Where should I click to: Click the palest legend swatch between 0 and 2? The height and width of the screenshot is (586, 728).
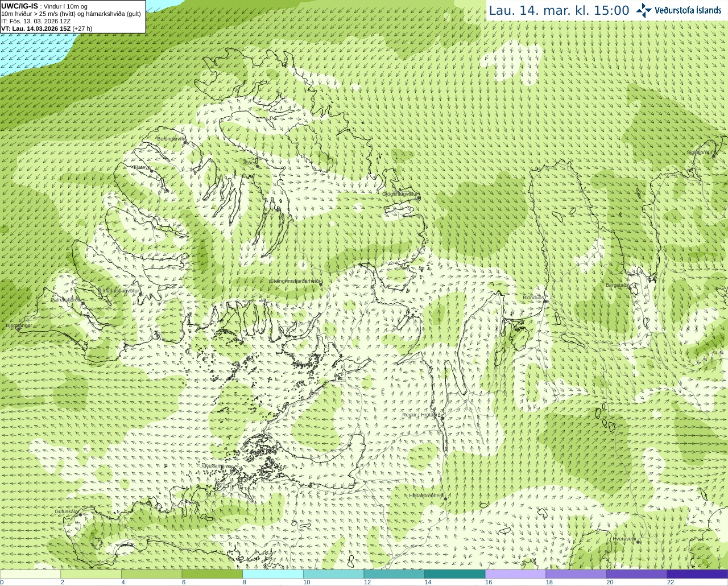[x=30, y=574]
